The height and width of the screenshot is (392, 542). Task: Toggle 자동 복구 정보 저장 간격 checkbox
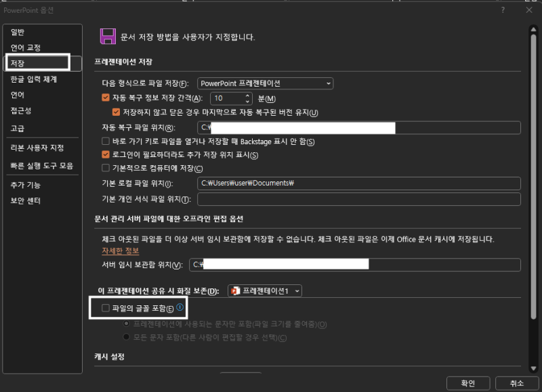tap(106, 97)
